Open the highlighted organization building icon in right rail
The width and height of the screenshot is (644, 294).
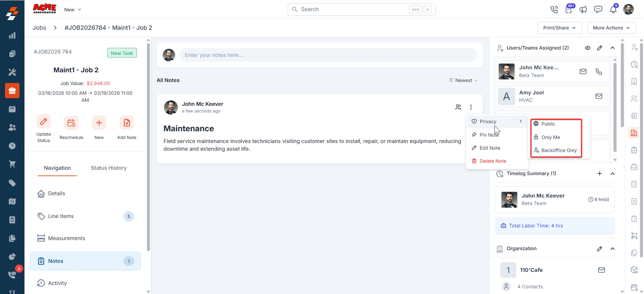[634, 133]
